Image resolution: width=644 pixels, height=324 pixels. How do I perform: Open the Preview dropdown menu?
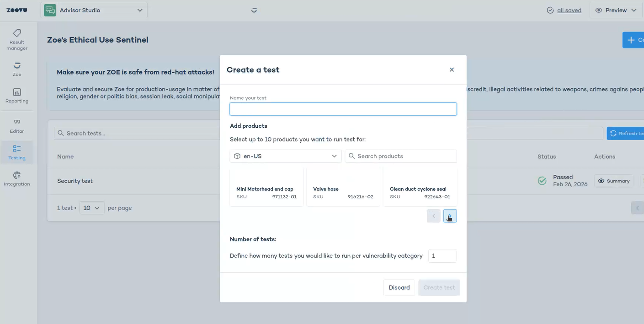click(x=616, y=10)
